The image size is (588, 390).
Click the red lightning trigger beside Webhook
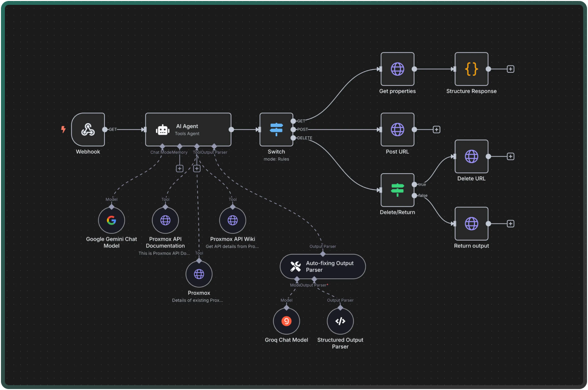click(63, 130)
